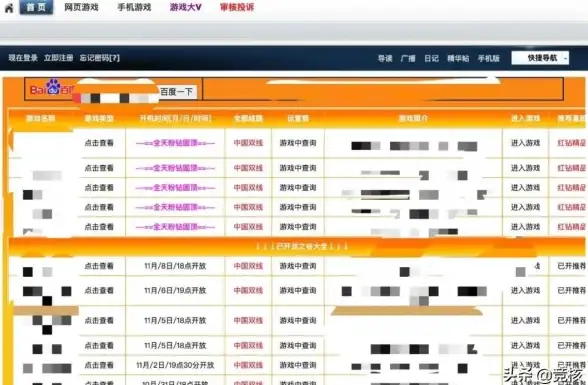This screenshot has height=385, width=588.
Task: Click 中国双线 in the 11月/2日/19点30分开放 row
Action: (x=248, y=365)
